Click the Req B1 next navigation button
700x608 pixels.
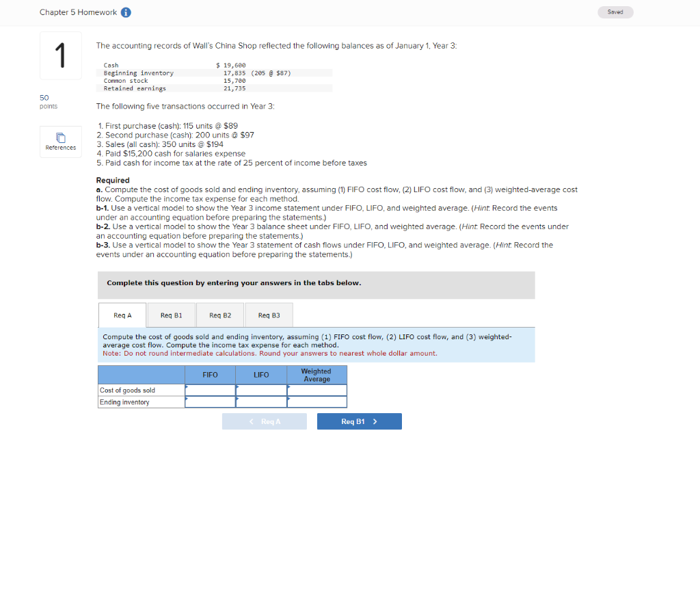(359, 421)
